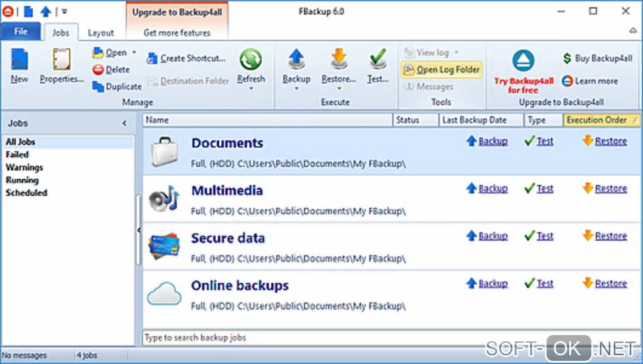Select the Multimedia job title
Viewport: 643px width, 364px height.
click(227, 191)
